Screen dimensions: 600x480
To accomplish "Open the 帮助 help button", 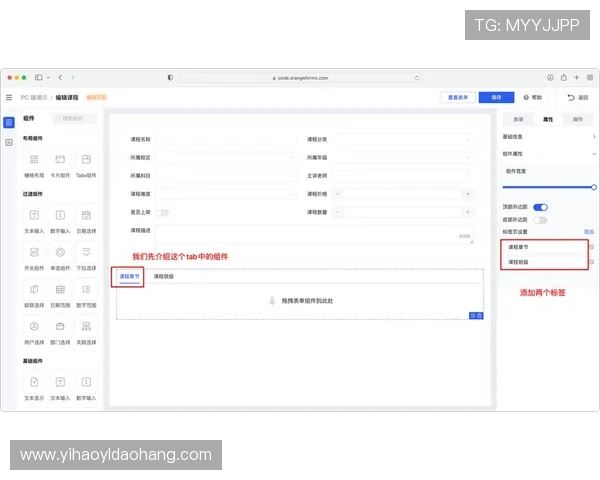I will pyautogui.click(x=533, y=98).
